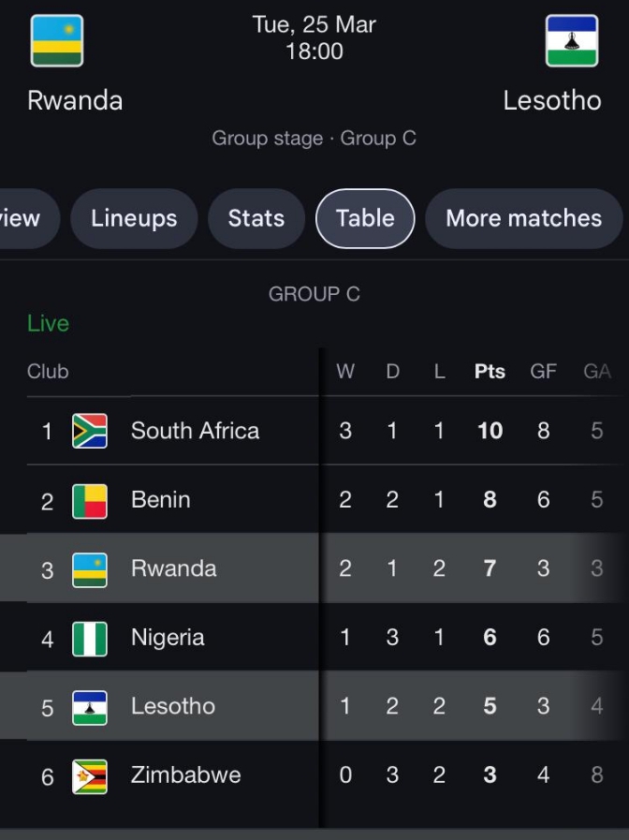
Task: Click South Africa flag icon in table
Action: click(90, 431)
